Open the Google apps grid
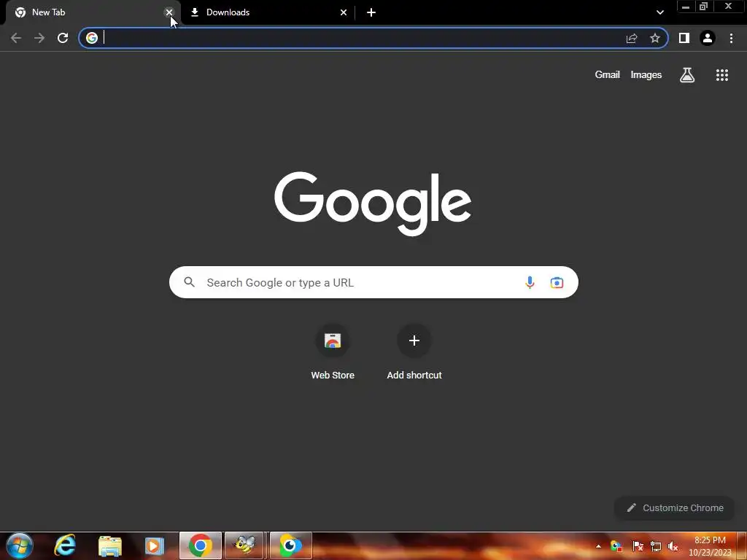This screenshot has height=560, width=747. point(722,75)
